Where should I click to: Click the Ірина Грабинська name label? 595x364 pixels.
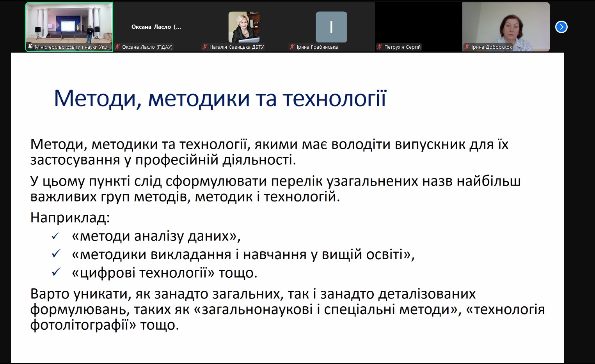tap(317, 47)
